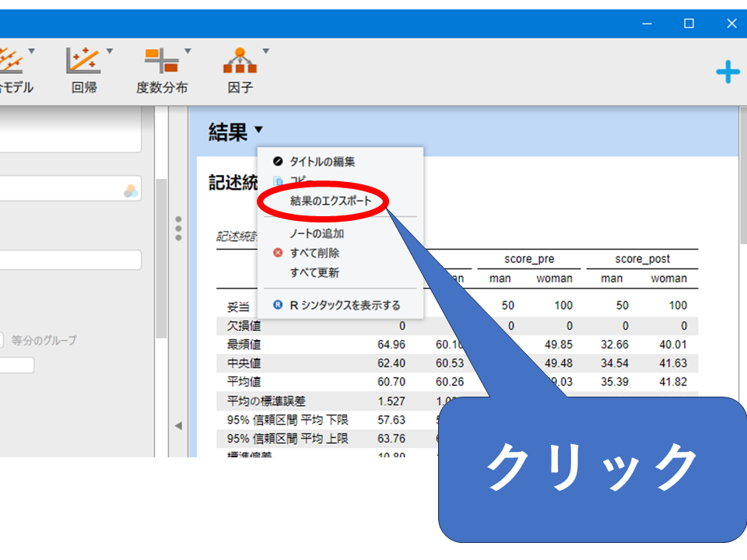Click the R icon for syntax display
The image size is (747, 560).
tap(278, 306)
